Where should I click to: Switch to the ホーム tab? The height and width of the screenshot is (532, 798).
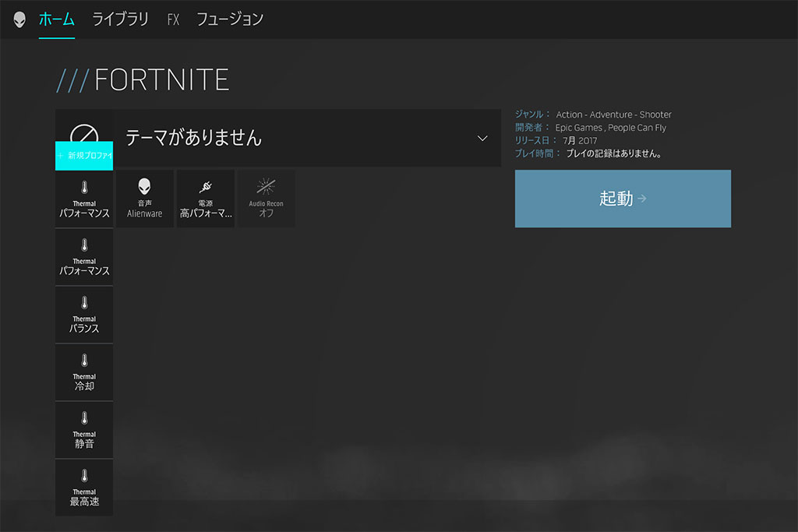coord(56,19)
